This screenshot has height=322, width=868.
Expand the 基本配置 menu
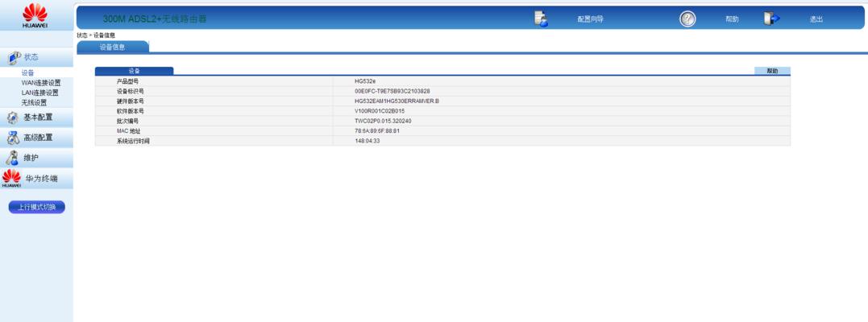[x=38, y=118]
